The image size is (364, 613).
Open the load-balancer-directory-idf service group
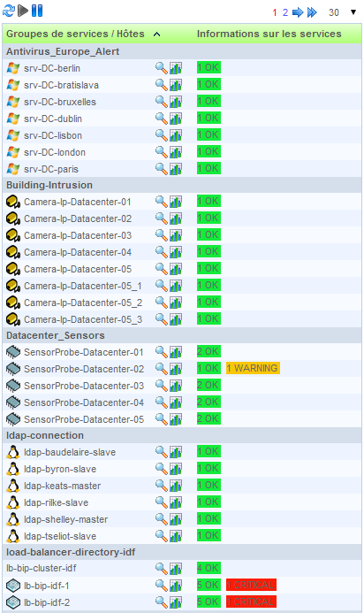coord(71,552)
